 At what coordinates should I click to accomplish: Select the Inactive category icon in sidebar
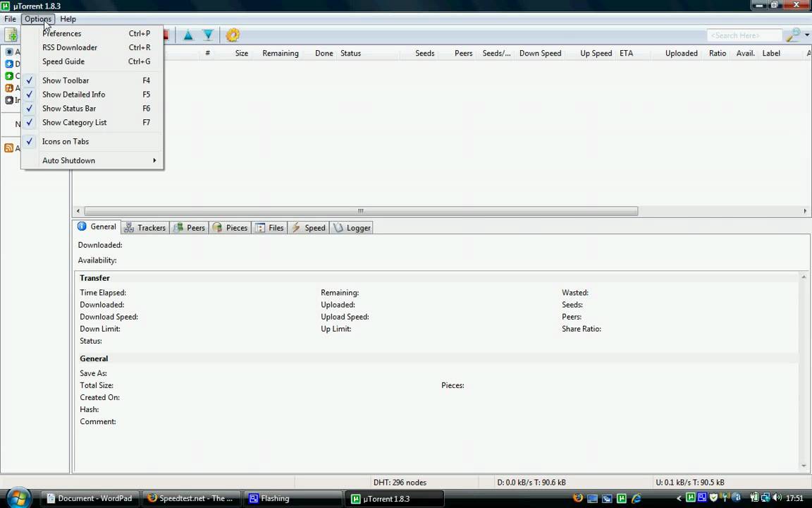8,100
